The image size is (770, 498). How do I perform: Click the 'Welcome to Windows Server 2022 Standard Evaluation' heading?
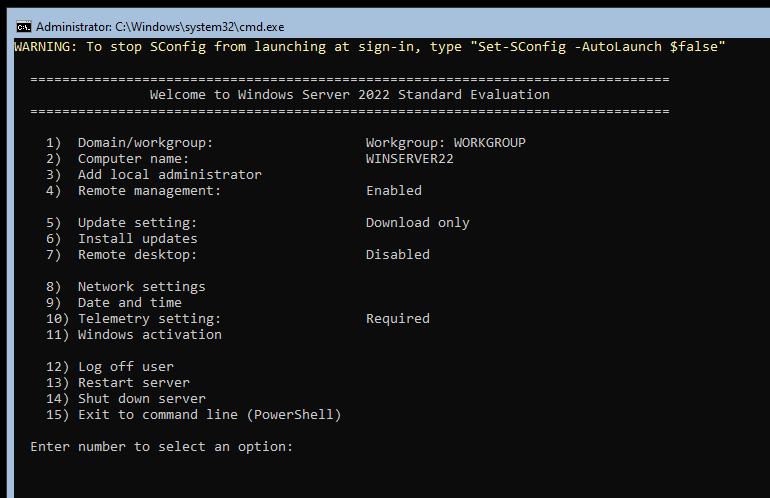pos(350,94)
